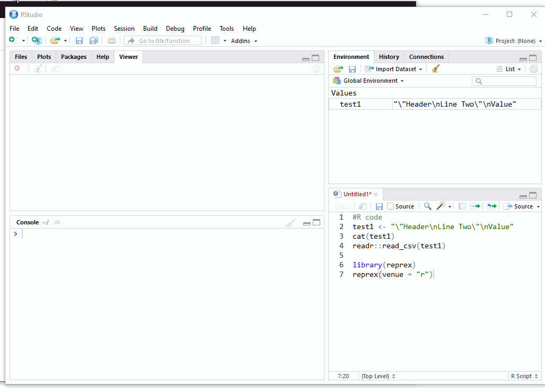Click the Viewer show in new window icon
Screen dimensions: 545x392
[x=56, y=69]
